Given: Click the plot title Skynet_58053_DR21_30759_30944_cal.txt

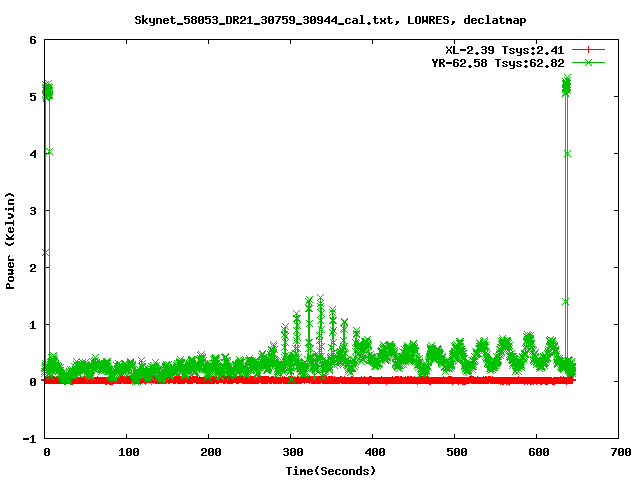Looking at the screenshot, I should (x=263, y=20).
